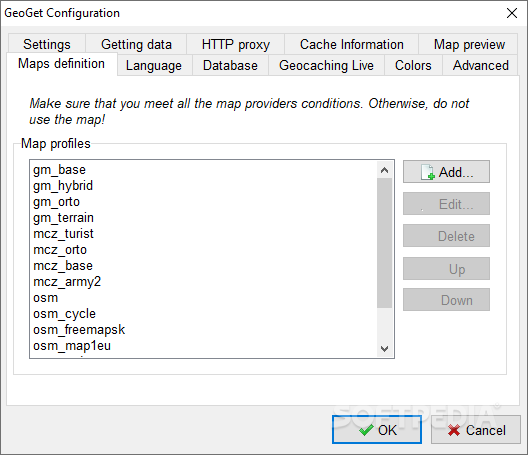Close the GeoGet Configuration window
The image size is (528, 455).
point(512,13)
